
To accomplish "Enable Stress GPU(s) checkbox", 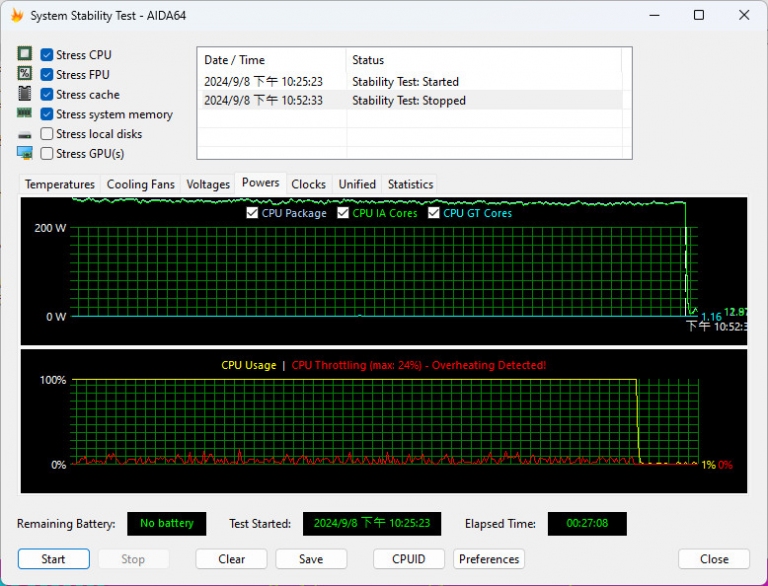I will [x=47, y=153].
